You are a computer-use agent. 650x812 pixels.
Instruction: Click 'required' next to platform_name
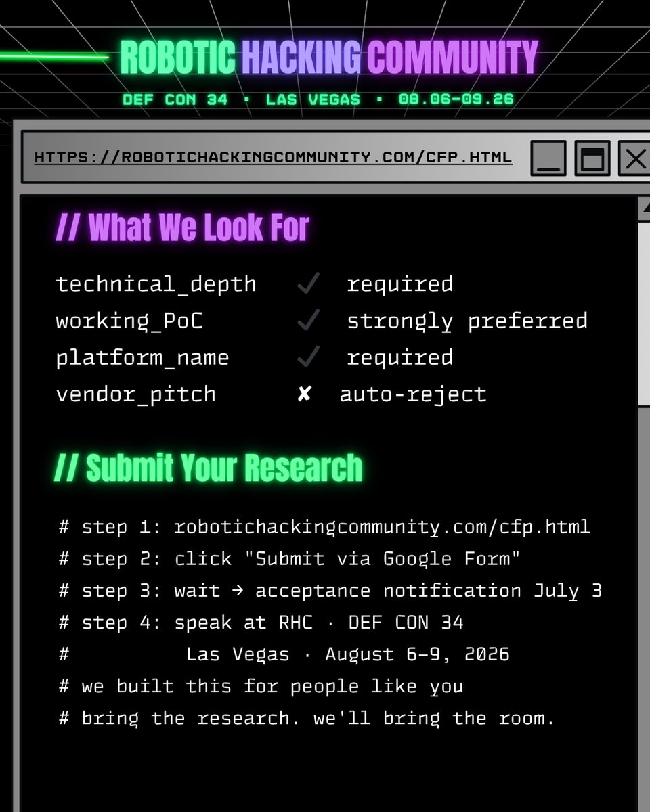tap(399, 358)
